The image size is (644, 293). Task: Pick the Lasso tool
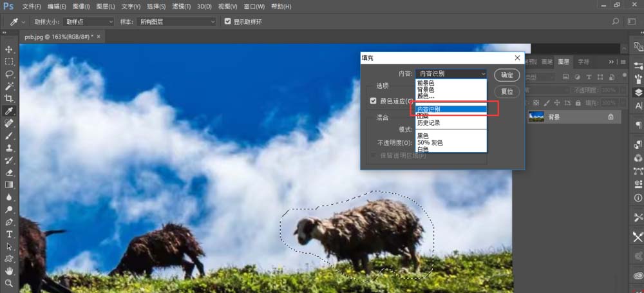[x=9, y=74]
